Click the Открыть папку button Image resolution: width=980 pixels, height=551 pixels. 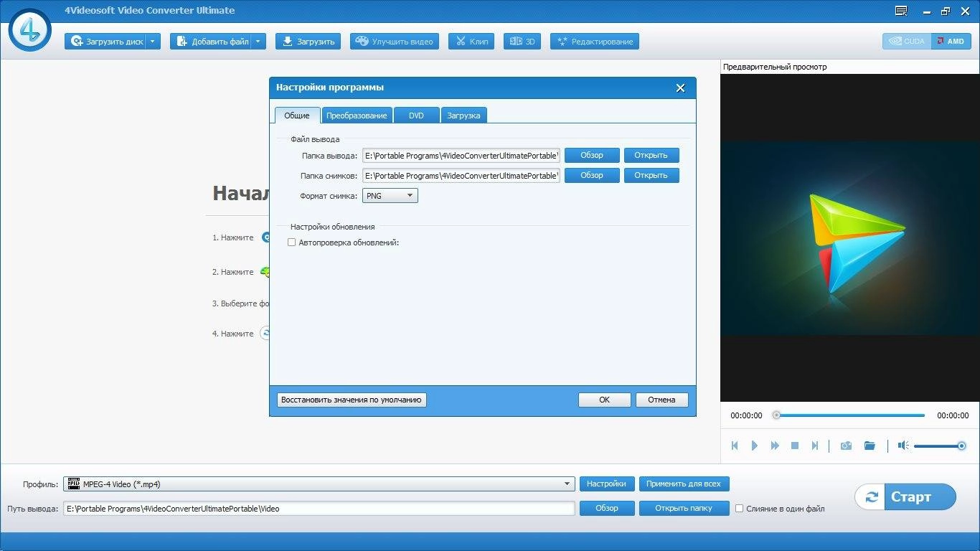(x=684, y=508)
